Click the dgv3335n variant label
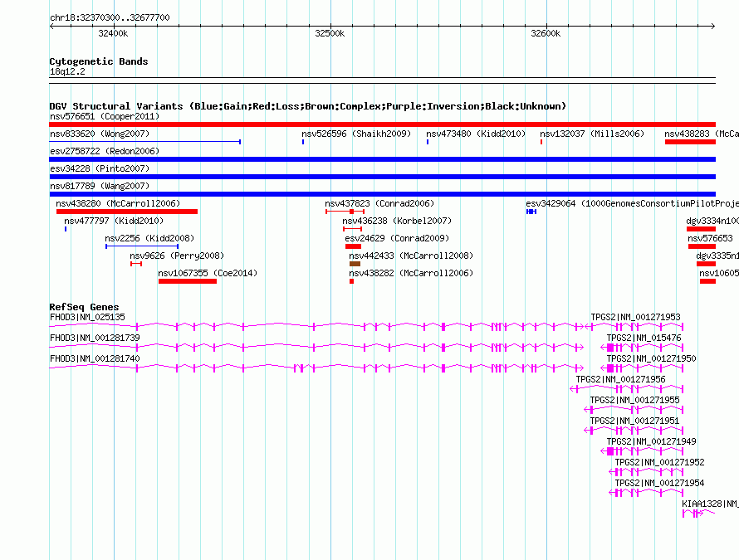Screen dimensions: 739x560 pyautogui.click(x=717, y=256)
